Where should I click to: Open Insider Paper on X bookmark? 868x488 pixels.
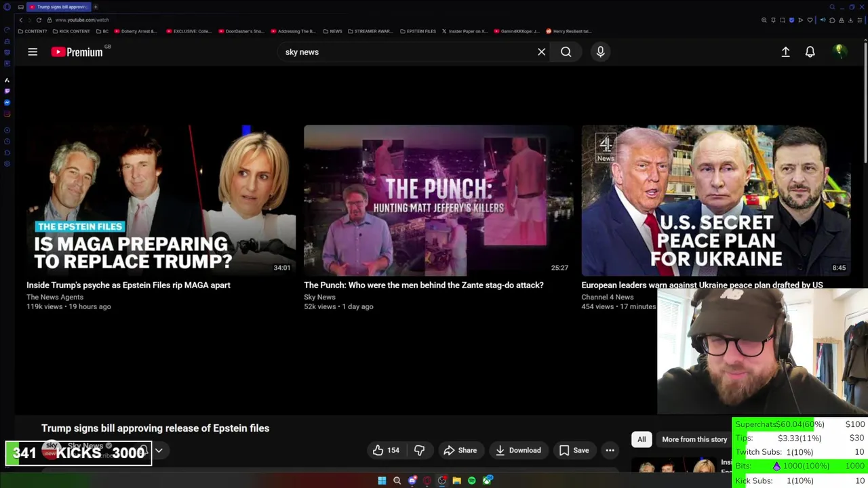(x=465, y=31)
